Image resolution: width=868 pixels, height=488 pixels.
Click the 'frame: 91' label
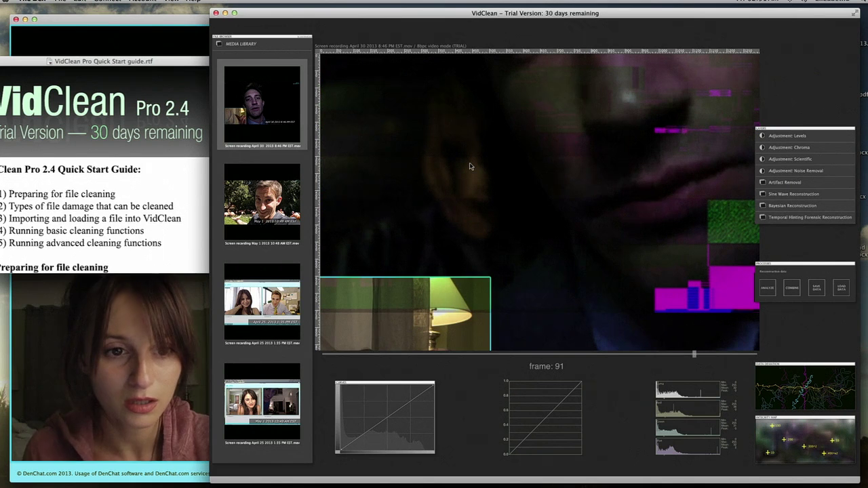pos(547,366)
